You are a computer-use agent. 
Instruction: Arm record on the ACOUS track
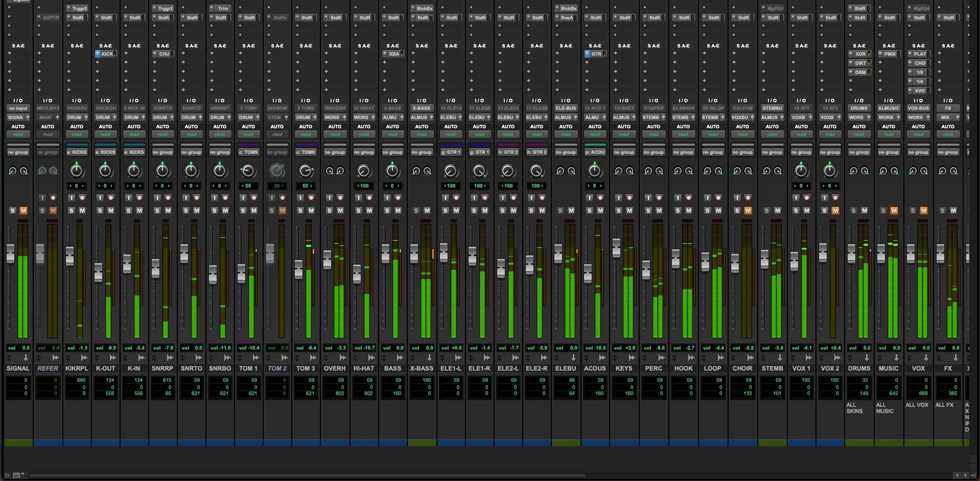[x=600, y=198]
